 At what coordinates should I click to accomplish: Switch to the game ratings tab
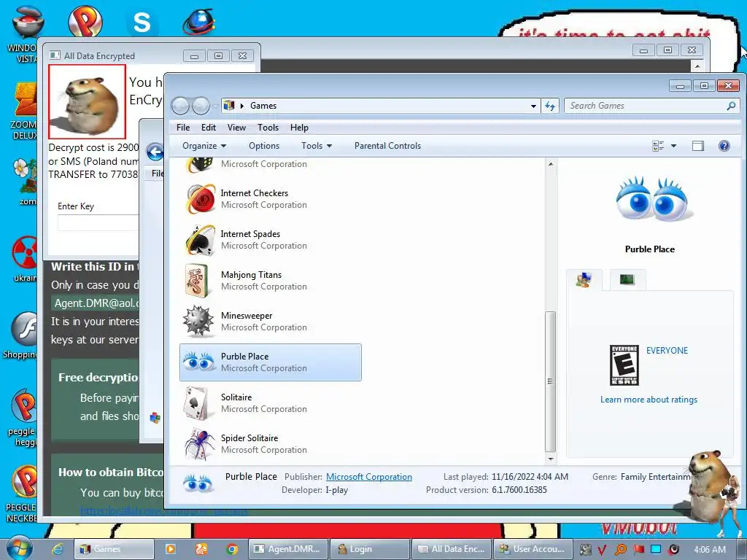click(584, 279)
